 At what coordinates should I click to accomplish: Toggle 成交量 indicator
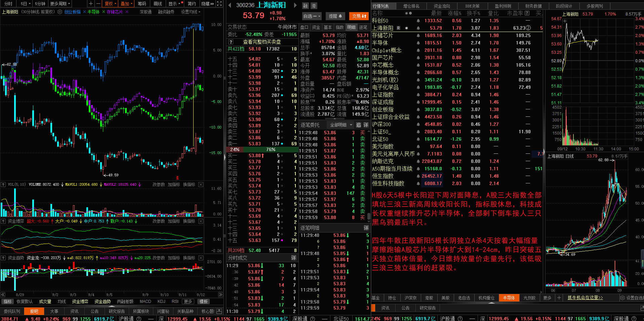pos(45,301)
